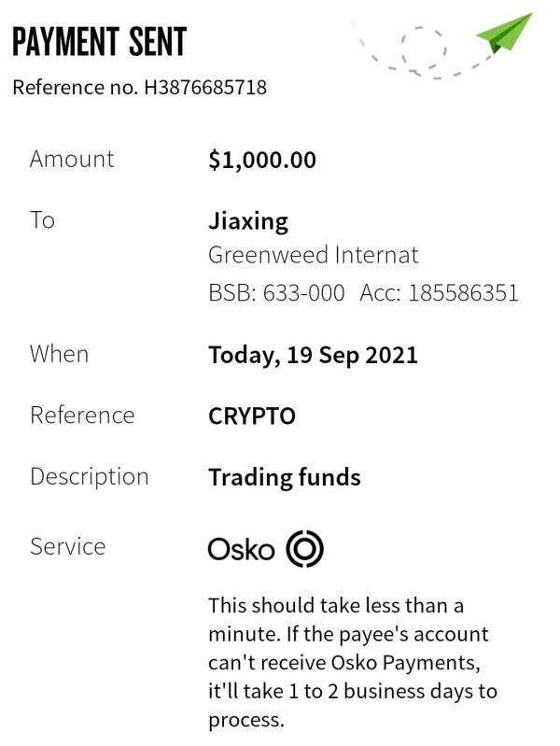The width and height of the screenshot is (560, 746).
Task: Select the PAYMENT SENT heading
Action: pyautogui.click(x=100, y=41)
